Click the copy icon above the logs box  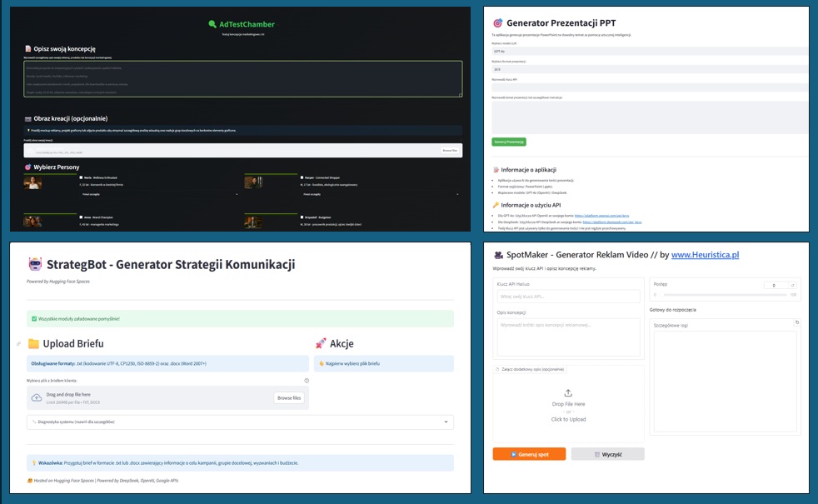[797, 322]
